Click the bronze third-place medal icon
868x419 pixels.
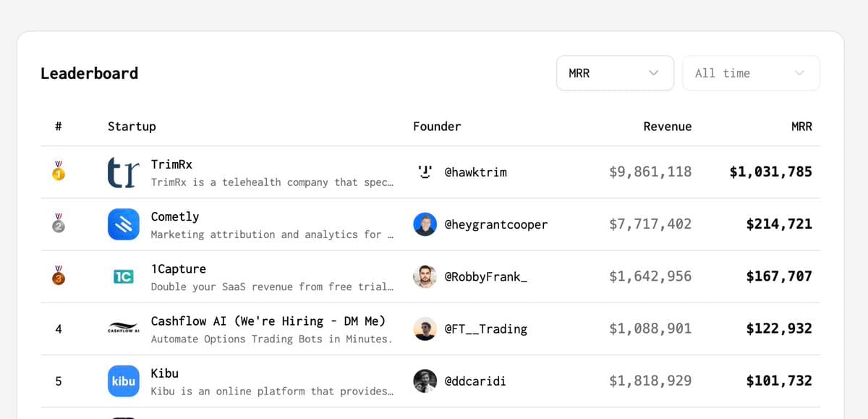(59, 276)
